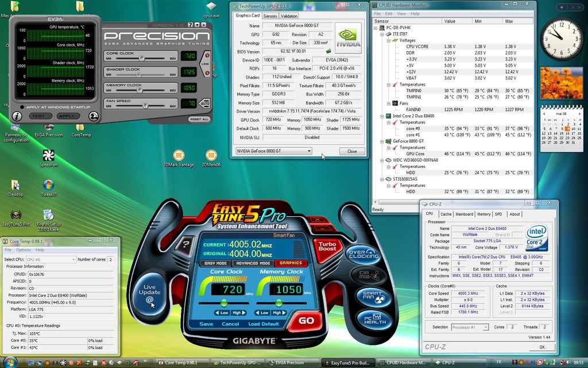Image resolution: width=588 pixels, height=368 pixels.
Task: Enable Apply at Windows Startup option
Action: click(21, 107)
